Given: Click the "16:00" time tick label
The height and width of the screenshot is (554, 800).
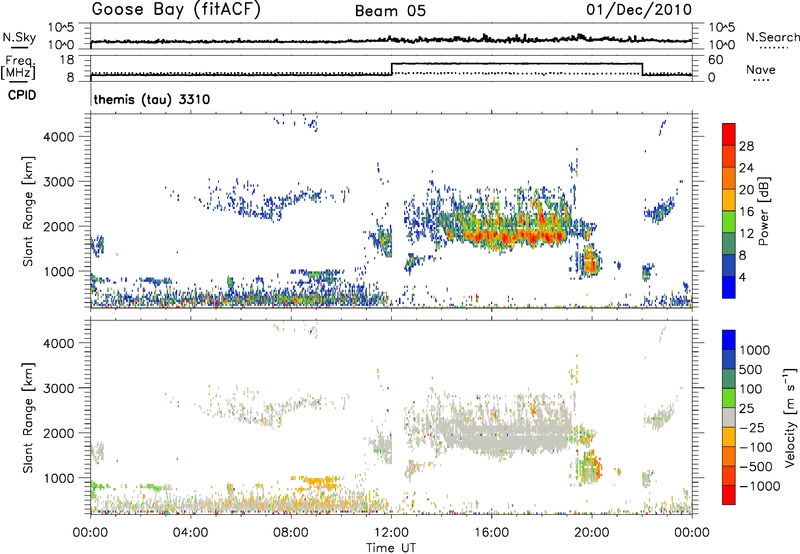Looking at the screenshot, I should point(491,533).
